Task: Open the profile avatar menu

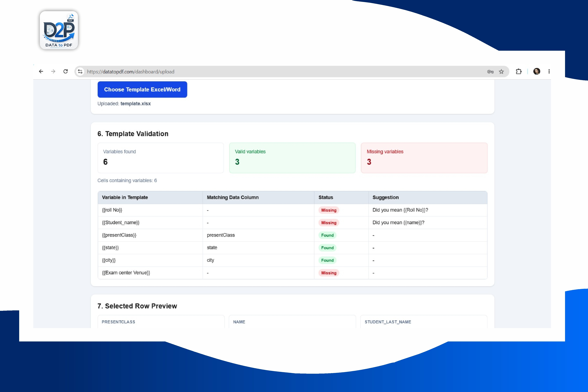Action: point(536,71)
